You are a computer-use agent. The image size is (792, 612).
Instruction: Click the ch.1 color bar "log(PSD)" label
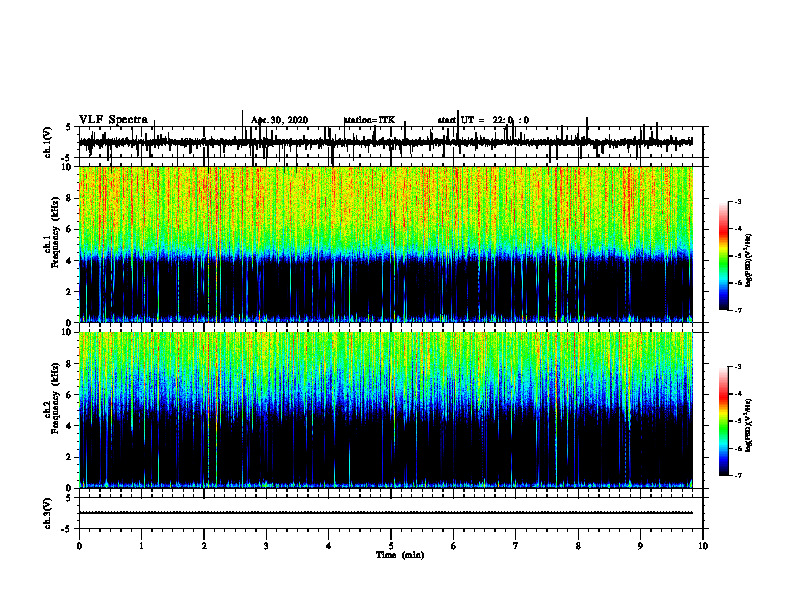[x=748, y=261]
